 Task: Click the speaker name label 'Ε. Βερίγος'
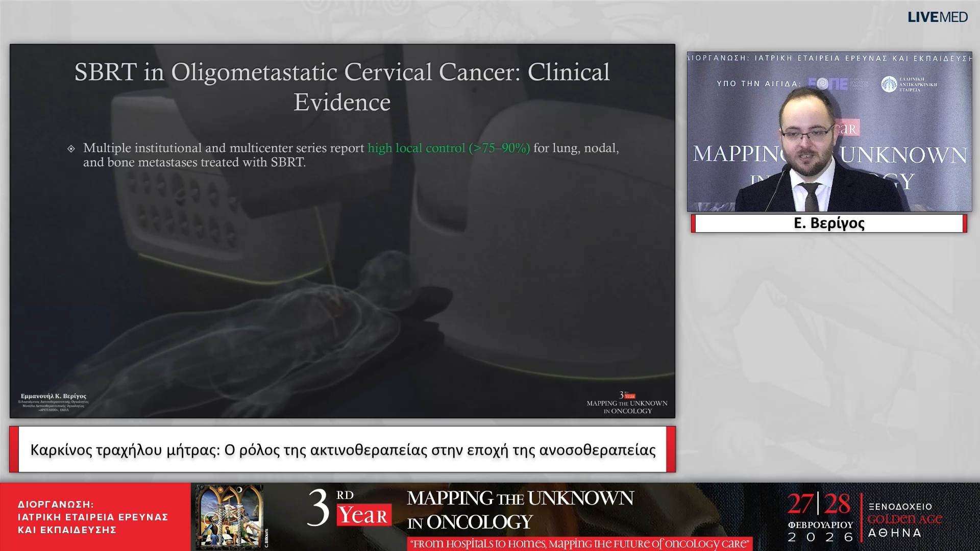[829, 223]
